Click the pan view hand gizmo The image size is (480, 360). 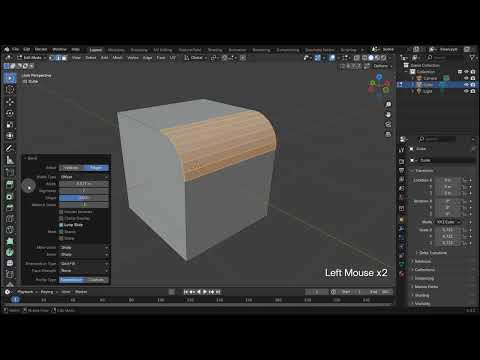(x=388, y=114)
